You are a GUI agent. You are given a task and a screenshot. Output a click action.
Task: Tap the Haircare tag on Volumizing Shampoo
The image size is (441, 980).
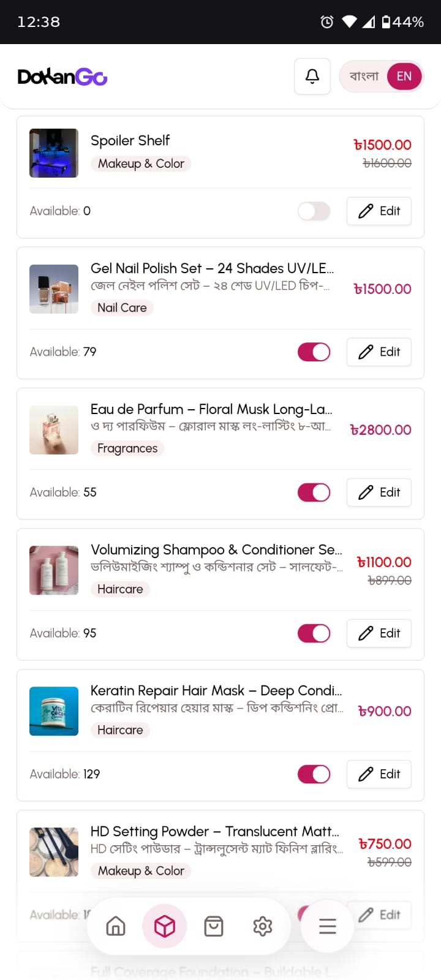120,589
